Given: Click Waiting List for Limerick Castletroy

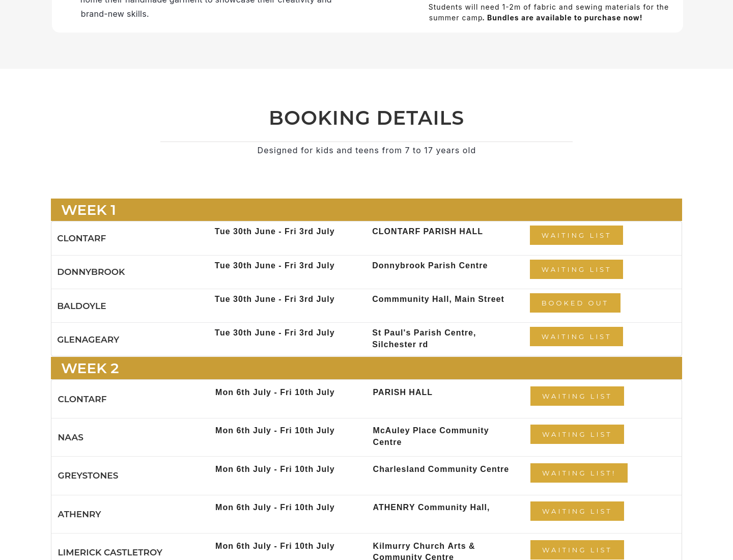Looking at the screenshot, I should pos(577,550).
